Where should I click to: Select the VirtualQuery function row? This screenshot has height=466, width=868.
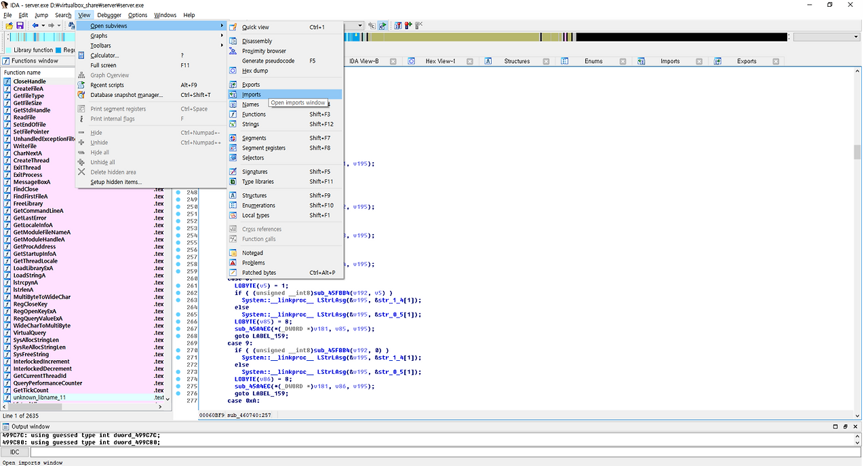(83, 333)
